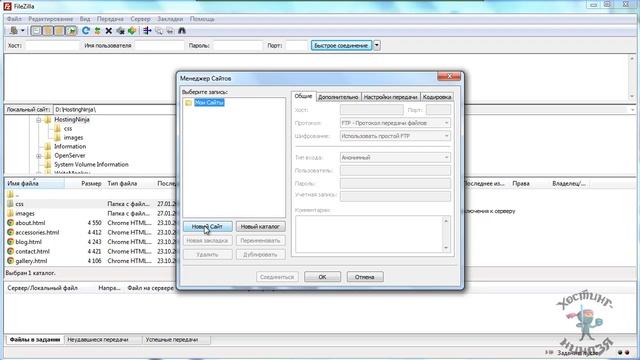Screen dimensions: 640x360
Task: Open the Протокол dropdown
Action: click(x=395, y=123)
